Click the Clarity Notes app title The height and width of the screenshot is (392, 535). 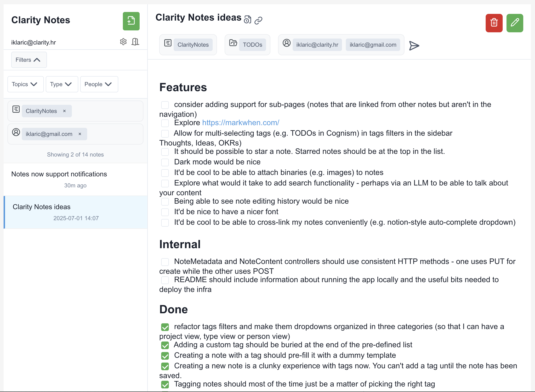click(x=41, y=20)
